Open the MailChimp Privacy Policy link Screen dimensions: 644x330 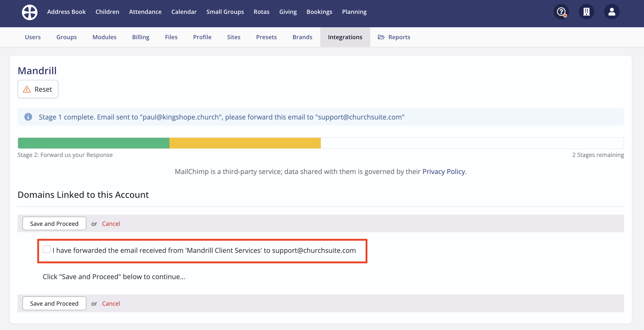[443, 172]
